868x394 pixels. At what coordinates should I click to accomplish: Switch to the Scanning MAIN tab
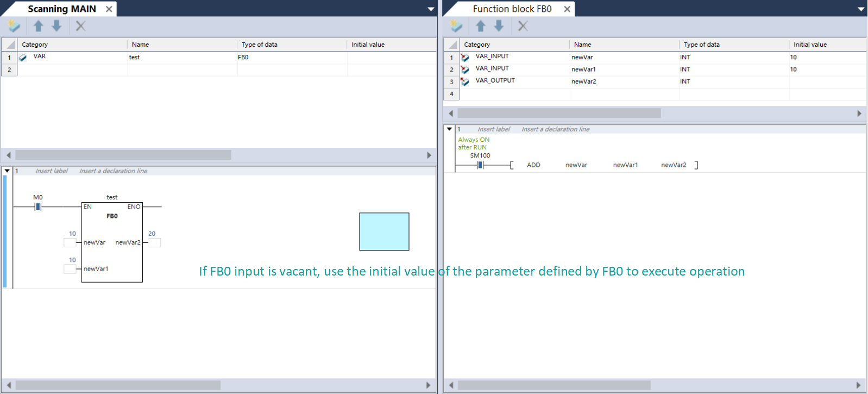click(x=62, y=9)
